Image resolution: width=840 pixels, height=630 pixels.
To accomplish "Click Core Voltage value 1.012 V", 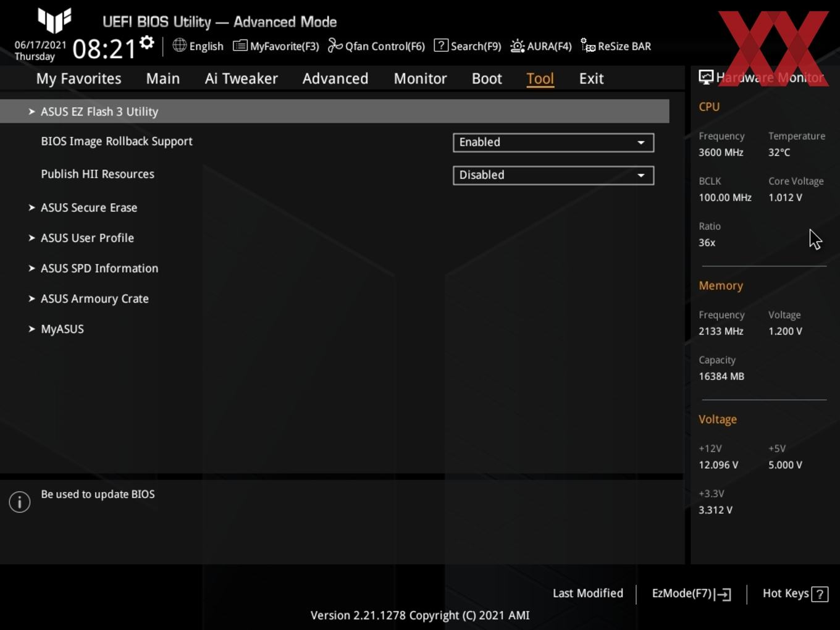I will point(785,197).
